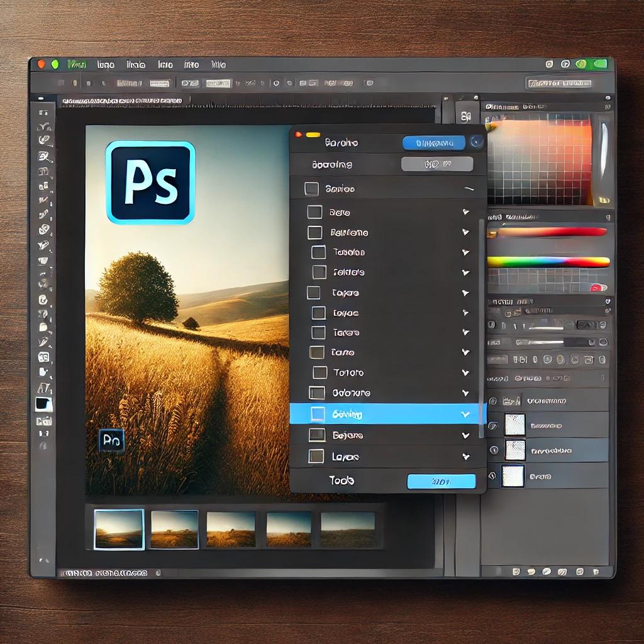The height and width of the screenshot is (644, 644).
Task: Tick the checkbox in the dialog's section header row
Action: [311, 189]
